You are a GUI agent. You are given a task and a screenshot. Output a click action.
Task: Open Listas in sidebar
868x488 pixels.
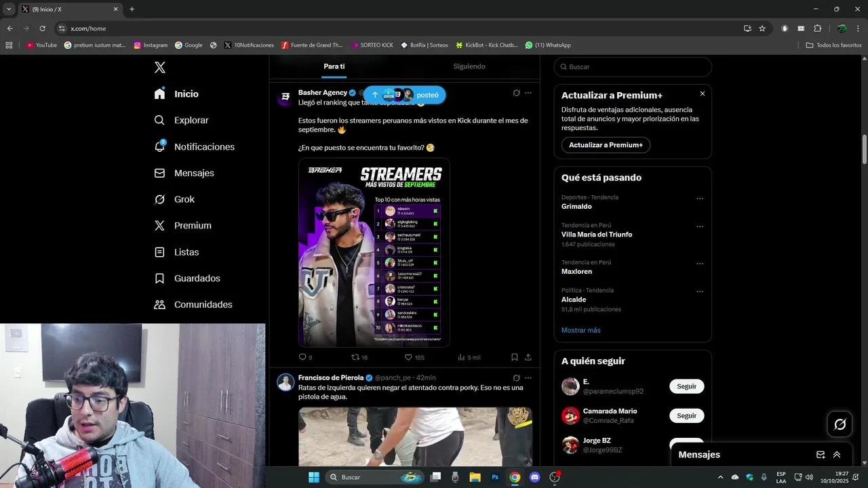coord(176,252)
